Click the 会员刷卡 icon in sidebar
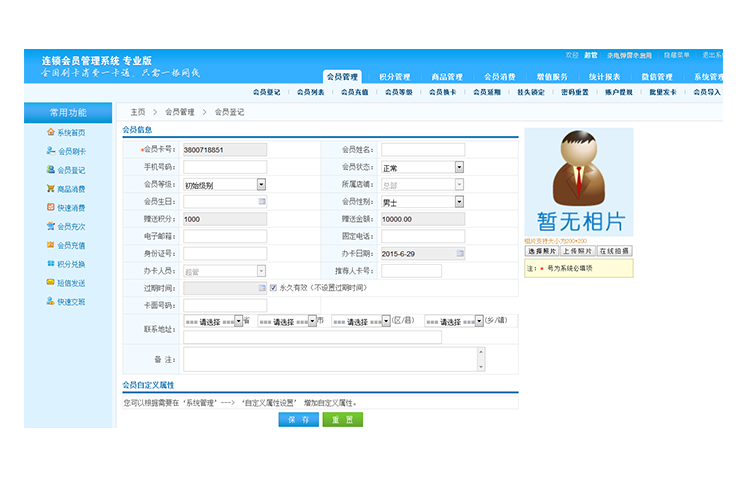 click(51, 151)
